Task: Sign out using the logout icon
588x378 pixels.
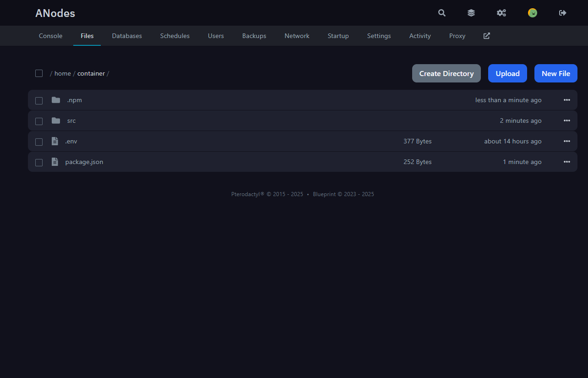Action: 562,13
